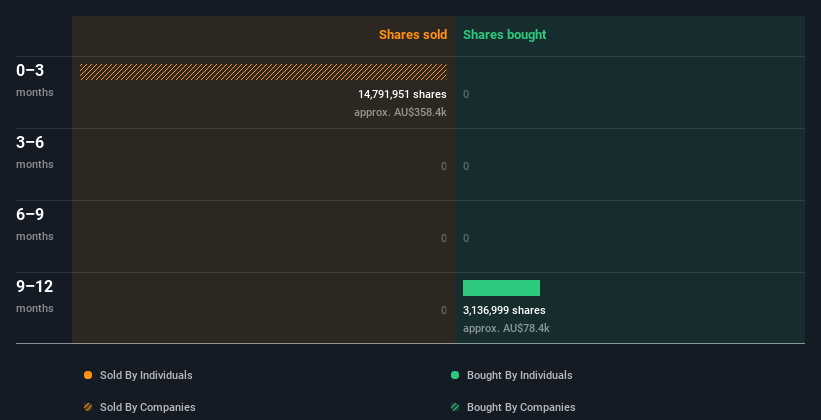Select the Bought By Companies legend label
821x420 pixels.
tap(521, 407)
